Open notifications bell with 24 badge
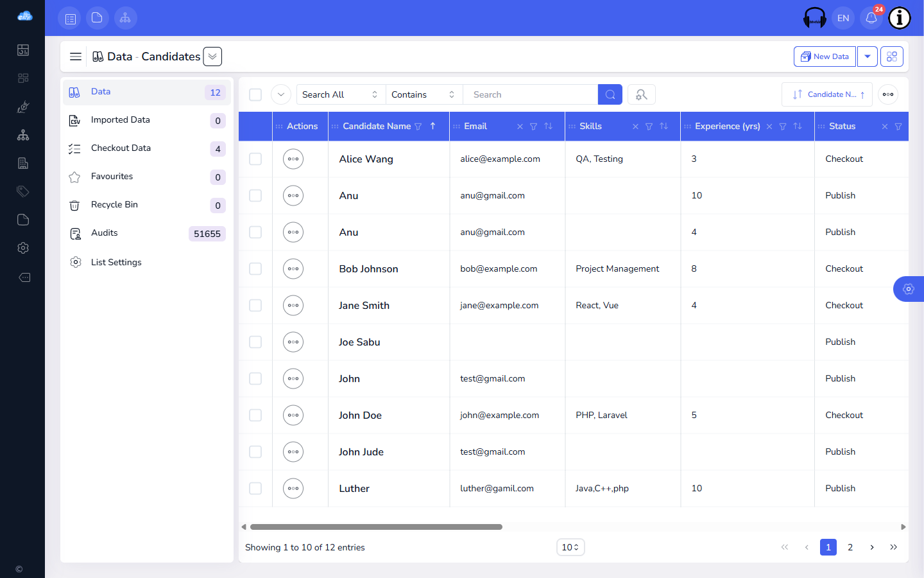 tap(871, 18)
